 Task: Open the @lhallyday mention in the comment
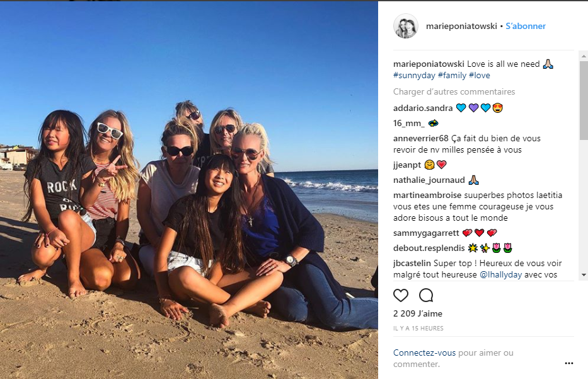(502, 275)
